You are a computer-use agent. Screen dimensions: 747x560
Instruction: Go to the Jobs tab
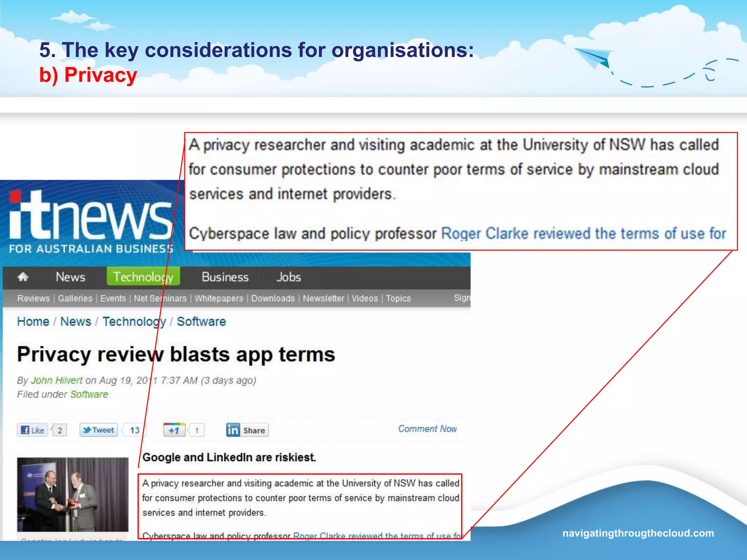pyautogui.click(x=289, y=277)
